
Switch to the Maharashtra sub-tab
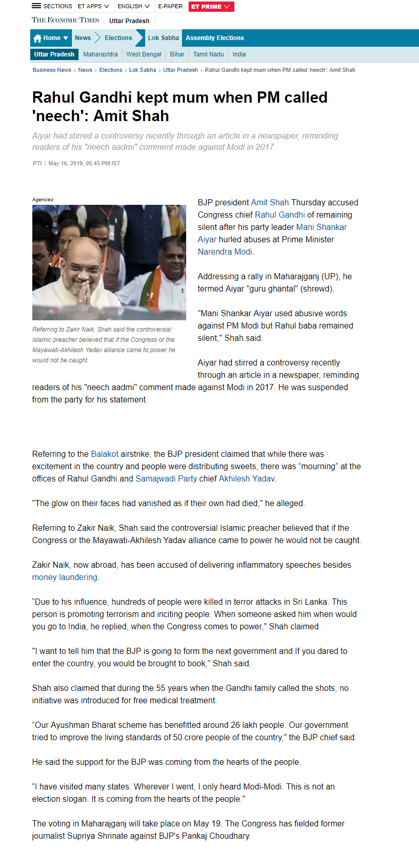(x=101, y=54)
